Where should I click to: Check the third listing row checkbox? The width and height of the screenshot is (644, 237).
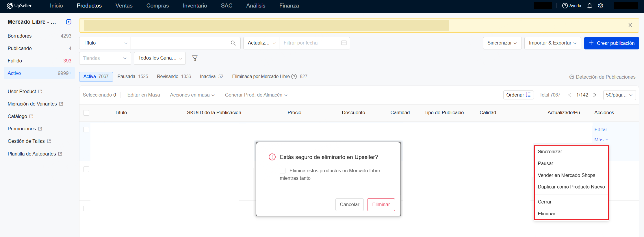pyautogui.click(x=86, y=208)
